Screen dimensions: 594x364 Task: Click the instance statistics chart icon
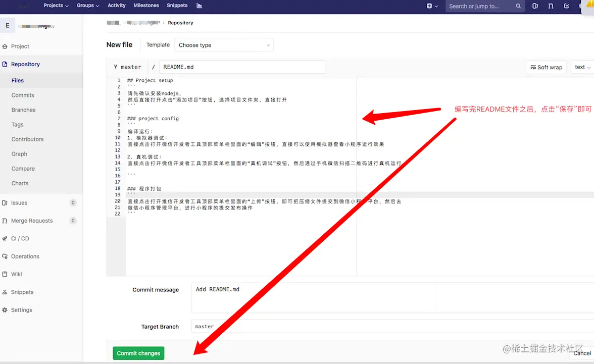point(199,6)
